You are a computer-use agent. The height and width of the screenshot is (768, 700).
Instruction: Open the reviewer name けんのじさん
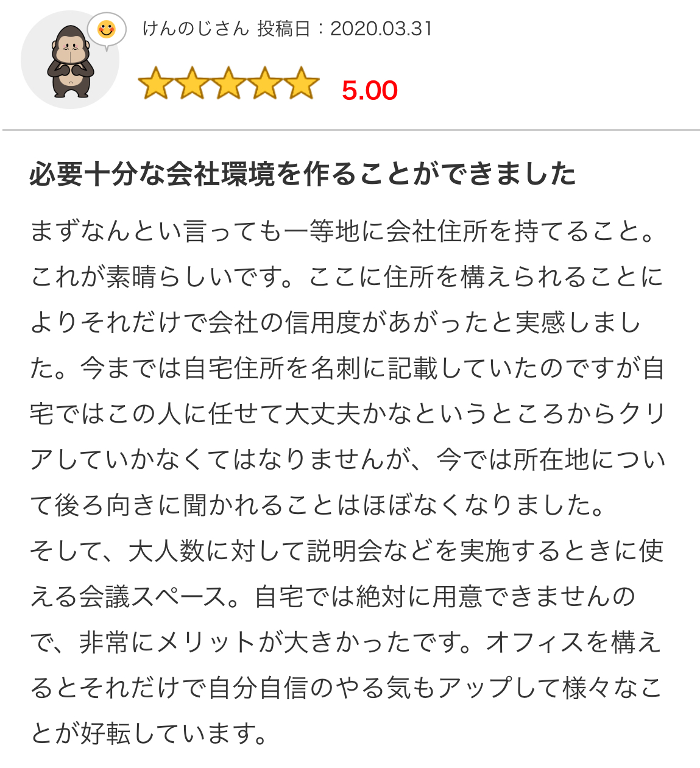point(196,29)
